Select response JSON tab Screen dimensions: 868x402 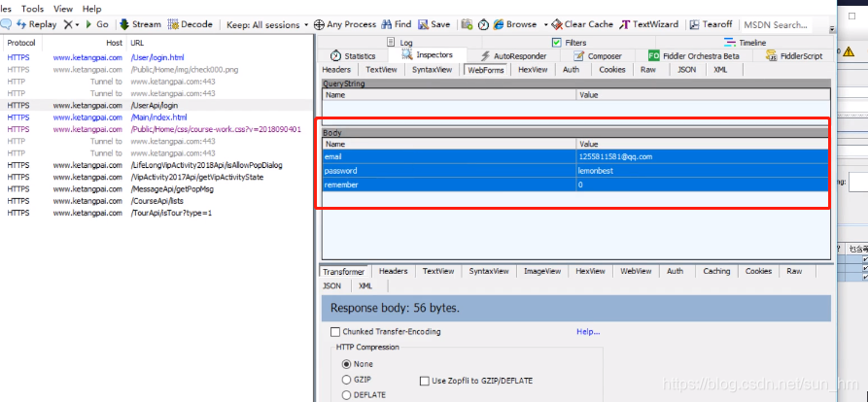pyautogui.click(x=332, y=285)
